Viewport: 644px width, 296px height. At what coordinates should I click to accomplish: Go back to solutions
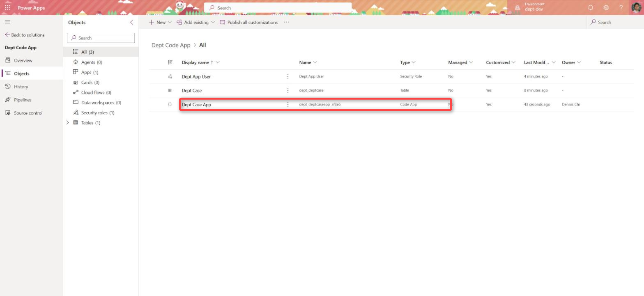coord(25,35)
